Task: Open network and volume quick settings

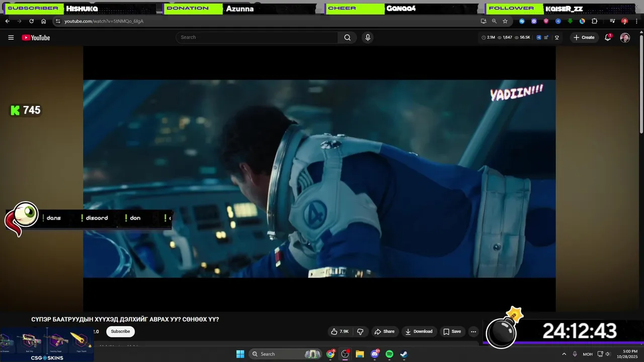Action: [x=604, y=354]
